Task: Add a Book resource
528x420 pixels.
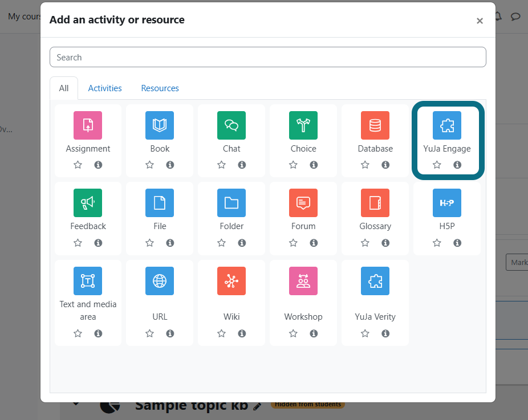Action: click(x=160, y=125)
